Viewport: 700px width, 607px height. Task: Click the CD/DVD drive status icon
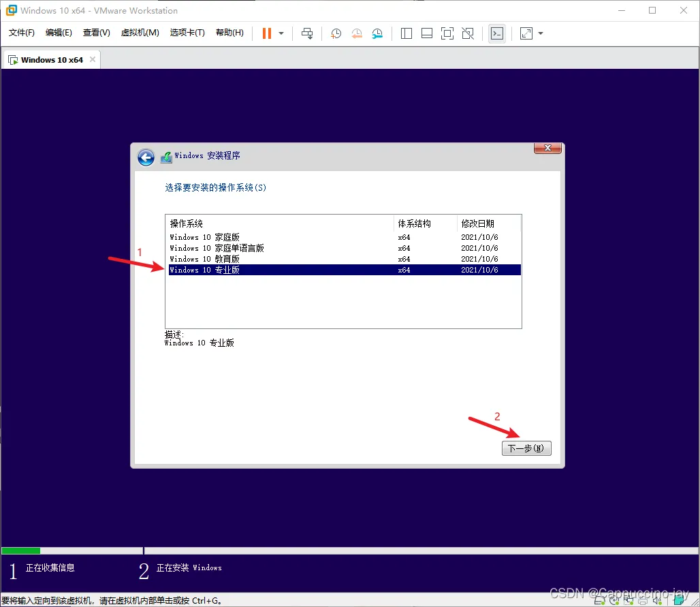(x=614, y=601)
